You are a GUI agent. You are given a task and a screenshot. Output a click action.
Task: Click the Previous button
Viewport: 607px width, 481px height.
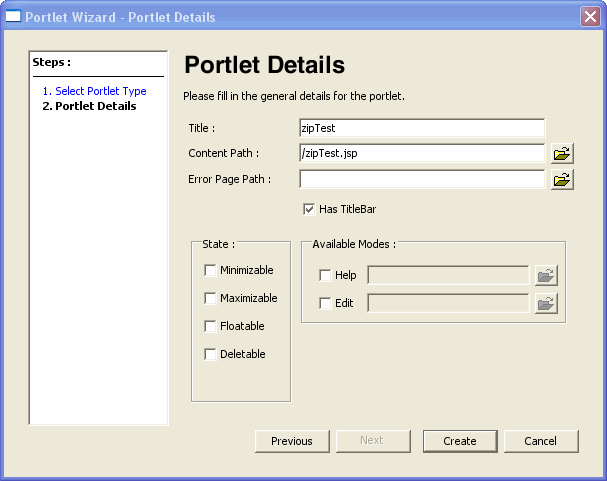pyautogui.click(x=292, y=441)
